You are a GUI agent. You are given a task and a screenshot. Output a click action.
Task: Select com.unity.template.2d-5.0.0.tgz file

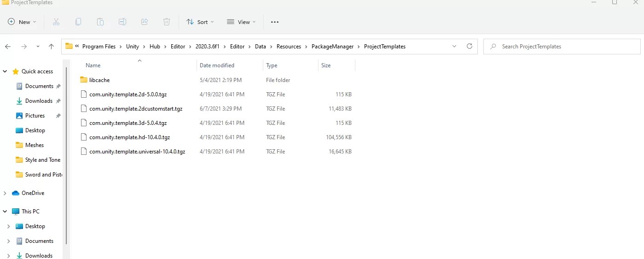tap(128, 94)
